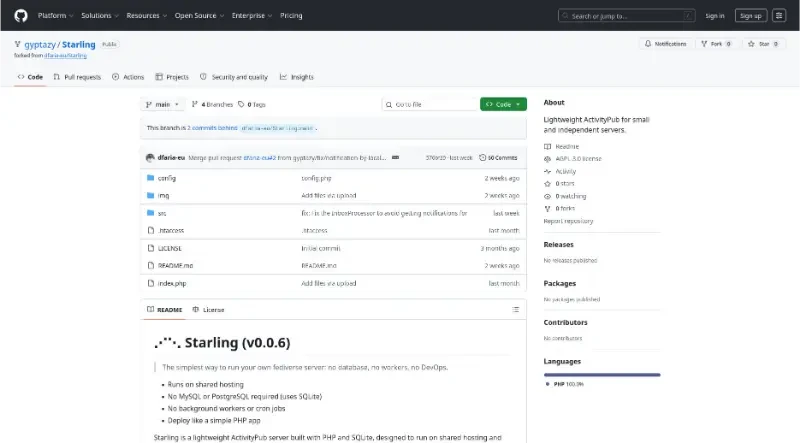Switch to the Code tab
The width and height of the screenshot is (800, 443).
click(x=30, y=77)
